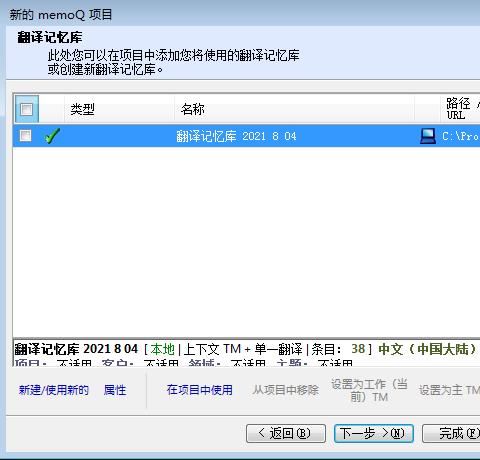Image resolution: width=480 pixels, height=460 pixels.
Task: Click 从项目中移除 link
Action: 285,390
